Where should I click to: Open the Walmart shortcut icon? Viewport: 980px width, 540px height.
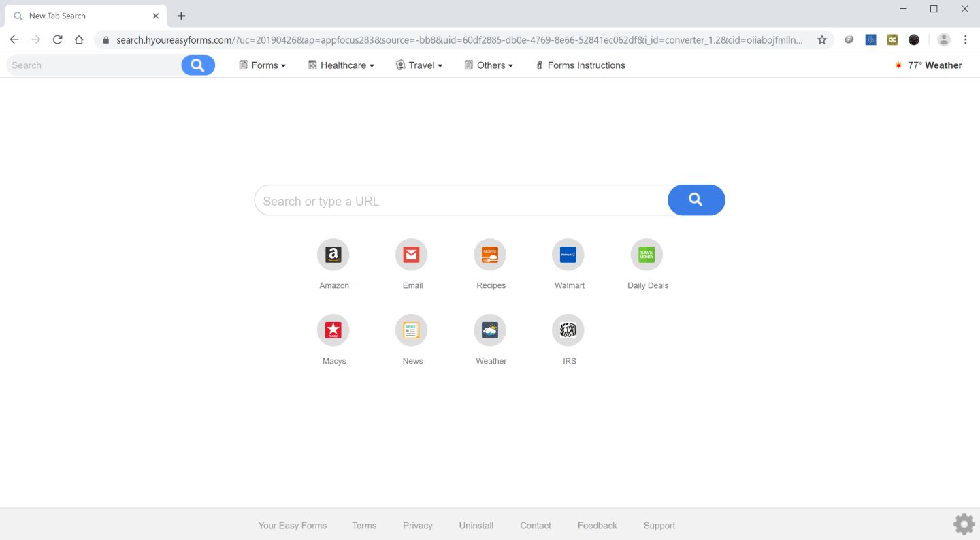(568, 255)
